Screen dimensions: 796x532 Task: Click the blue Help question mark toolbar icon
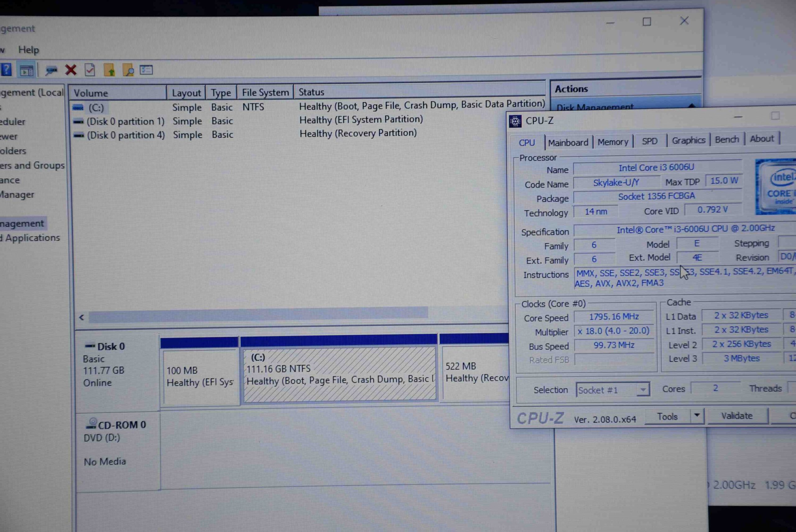pos(6,70)
